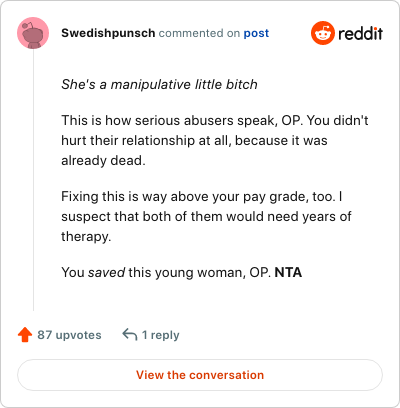Click the orange upvote arrow icon
Screen dimensions: 400x408
pos(25,335)
